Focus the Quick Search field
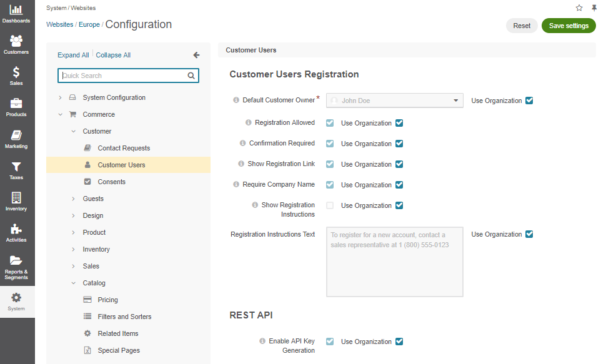Viewport: 606px width, 364px height. click(x=128, y=76)
